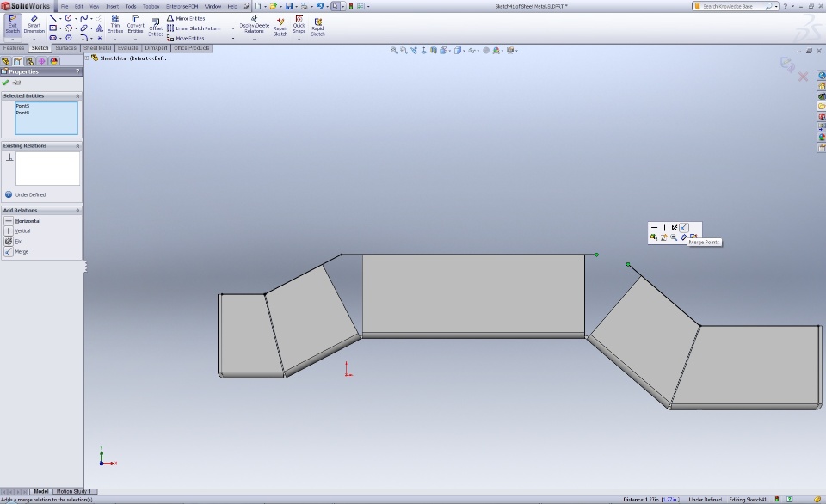Click the Select tool arrow icon

point(335,6)
